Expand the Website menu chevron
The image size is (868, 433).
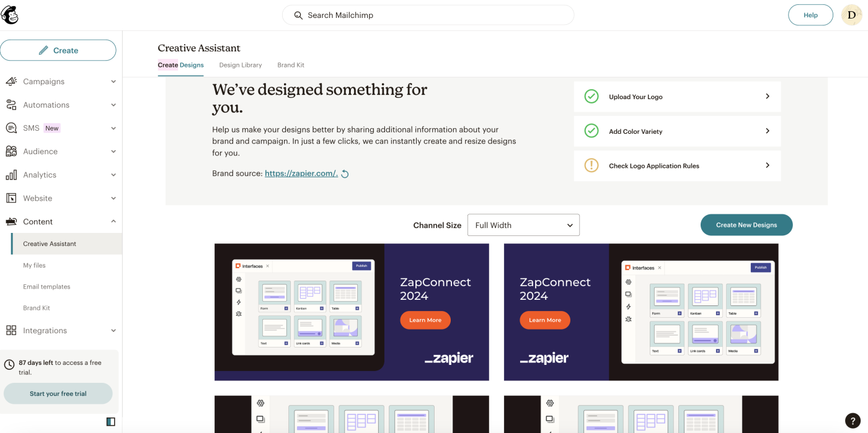click(113, 198)
